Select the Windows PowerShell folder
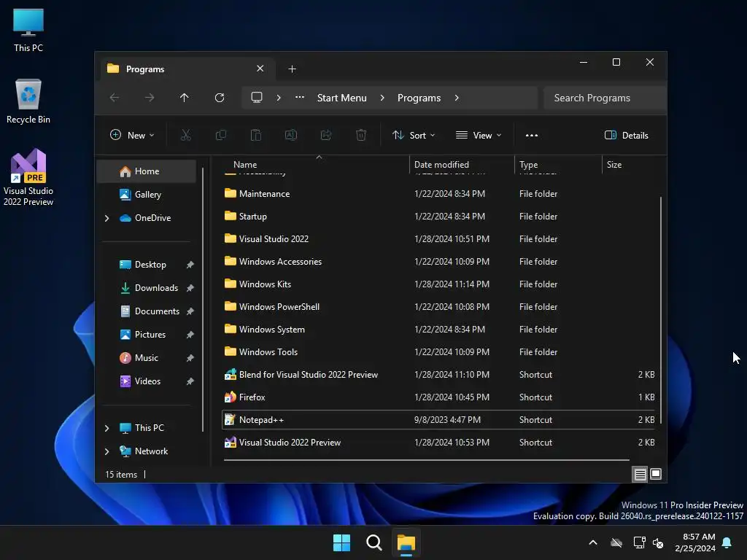This screenshot has height=560, width=747. tap(438, 307)
